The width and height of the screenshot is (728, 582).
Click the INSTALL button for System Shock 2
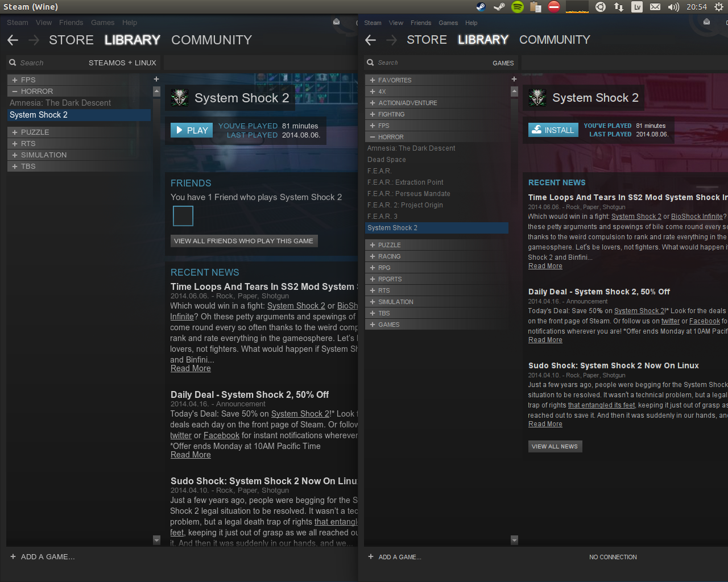[x=553, y=130]
